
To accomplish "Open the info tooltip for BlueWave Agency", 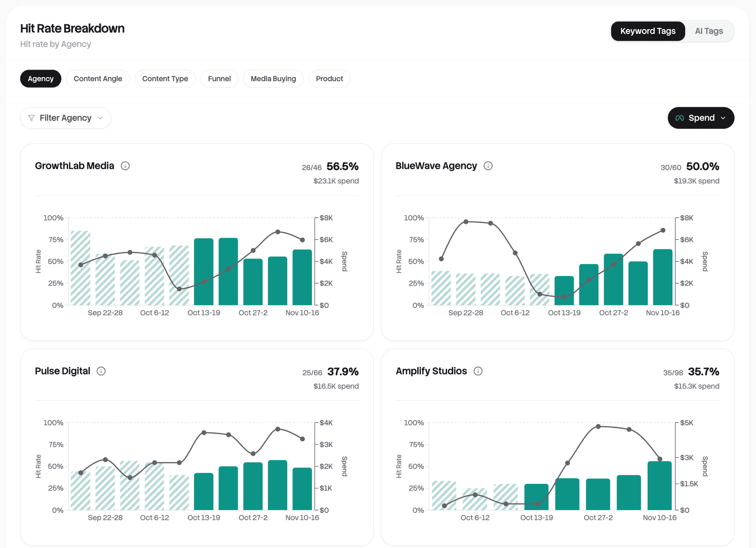I will (488, 166).
